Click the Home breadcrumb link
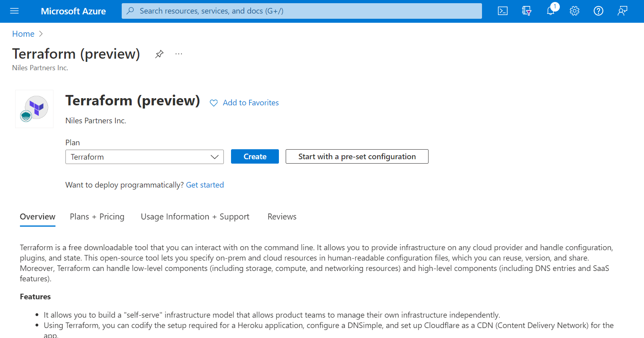 (x=23, y=34)
